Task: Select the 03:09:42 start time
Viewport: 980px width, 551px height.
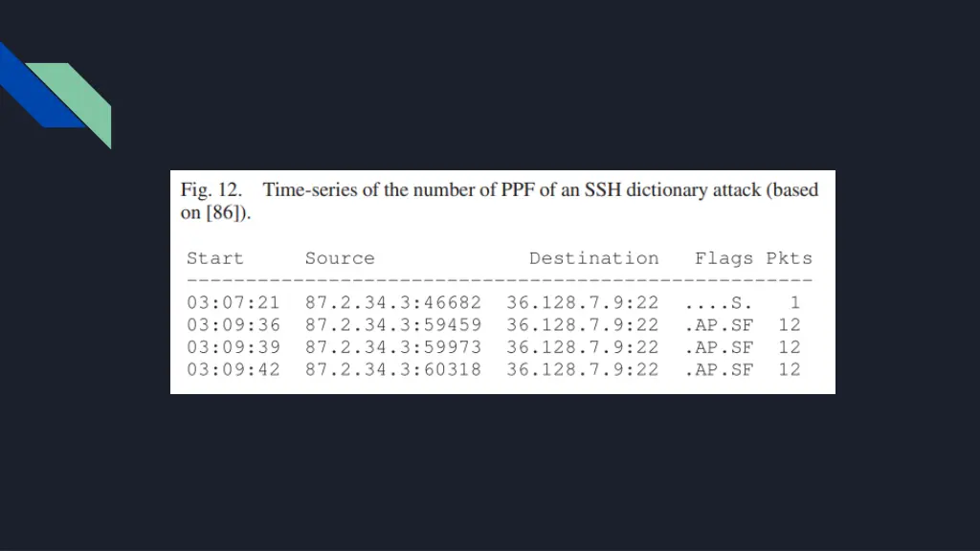Action: click(x=234, y=370)
